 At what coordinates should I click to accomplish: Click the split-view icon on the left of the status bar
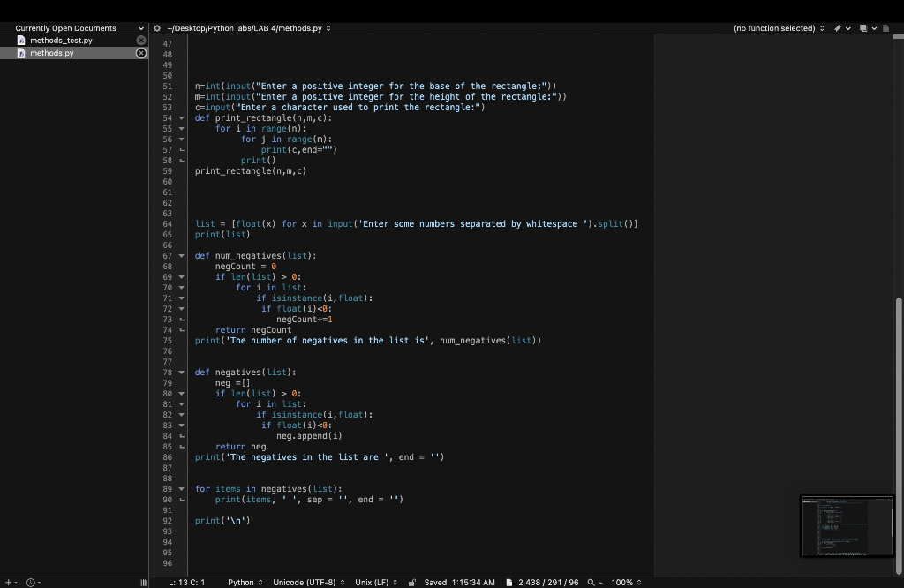(x=141, y=582)
